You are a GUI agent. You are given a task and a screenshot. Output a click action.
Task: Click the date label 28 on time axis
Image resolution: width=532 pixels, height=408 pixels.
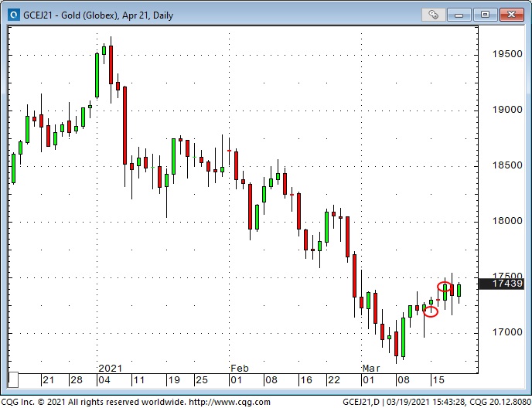77,380
